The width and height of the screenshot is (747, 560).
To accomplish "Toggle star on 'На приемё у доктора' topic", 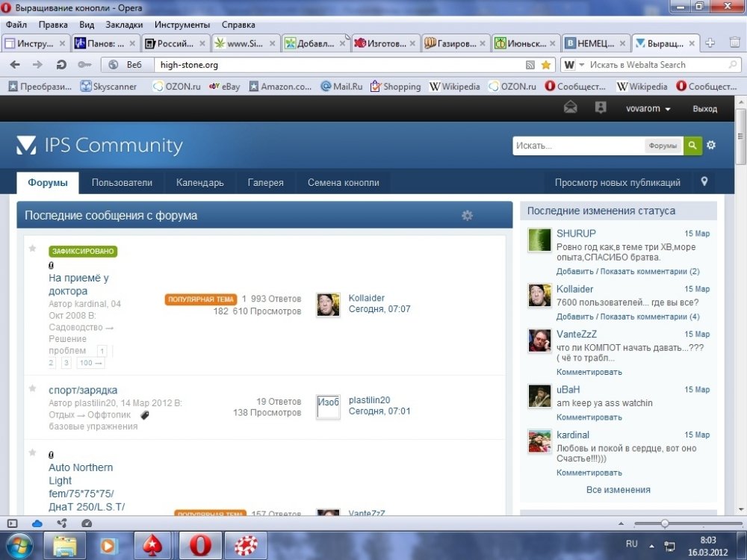I will click(x=32, y=249).
